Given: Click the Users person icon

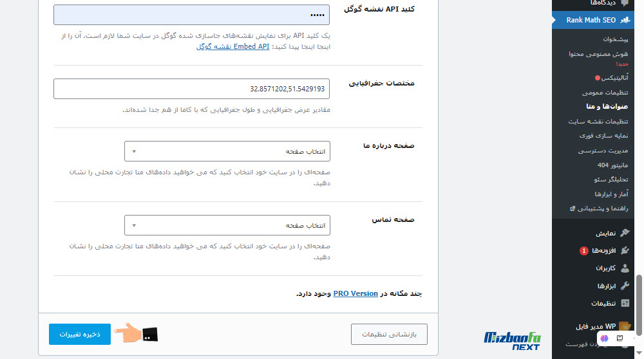Looking at the screenshot, I should click(x=625, y=268).
